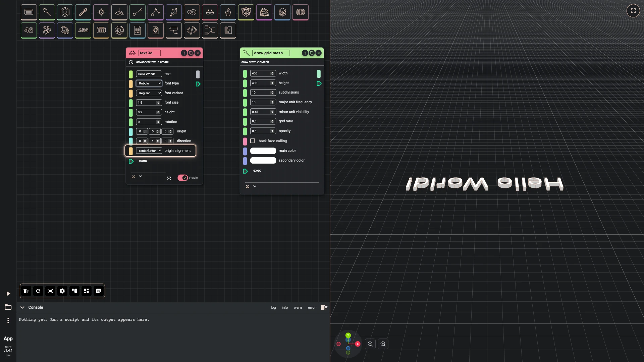Open the code brackets category icon

[192, 31]
